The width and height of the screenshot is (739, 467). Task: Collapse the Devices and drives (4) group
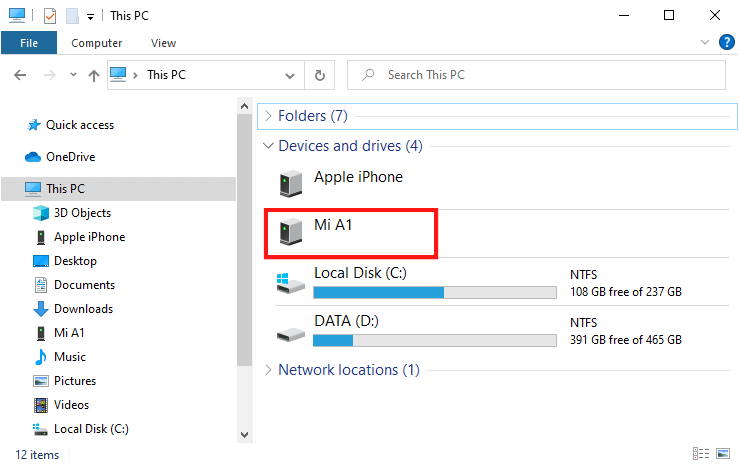click(x=268, y=146)
